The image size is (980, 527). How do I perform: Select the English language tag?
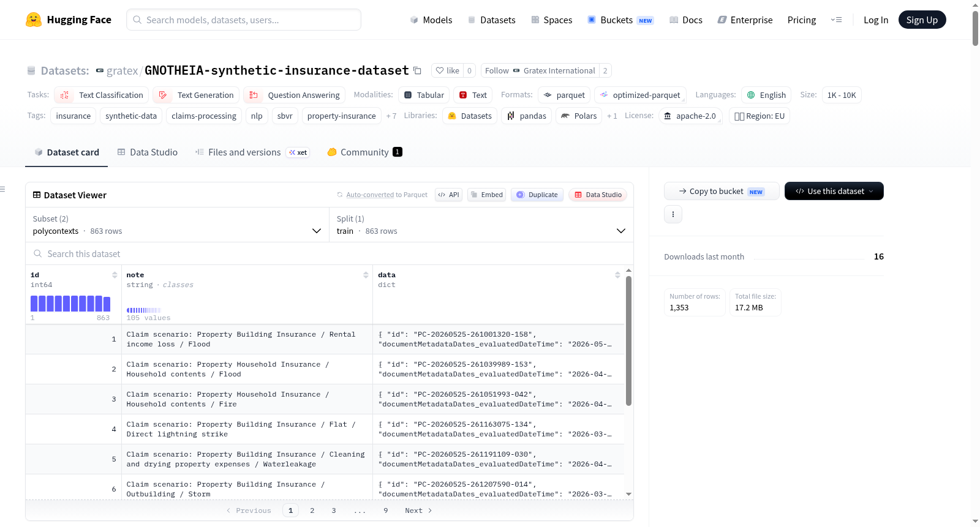766,95
